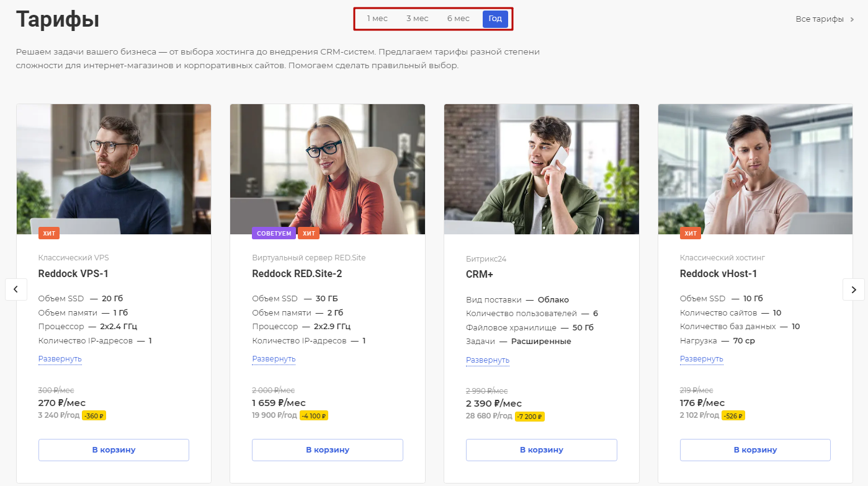Add Reddock vHost-1 to the cart
The width and height of the screenshot is (868, 486).
tap(755, 450)
